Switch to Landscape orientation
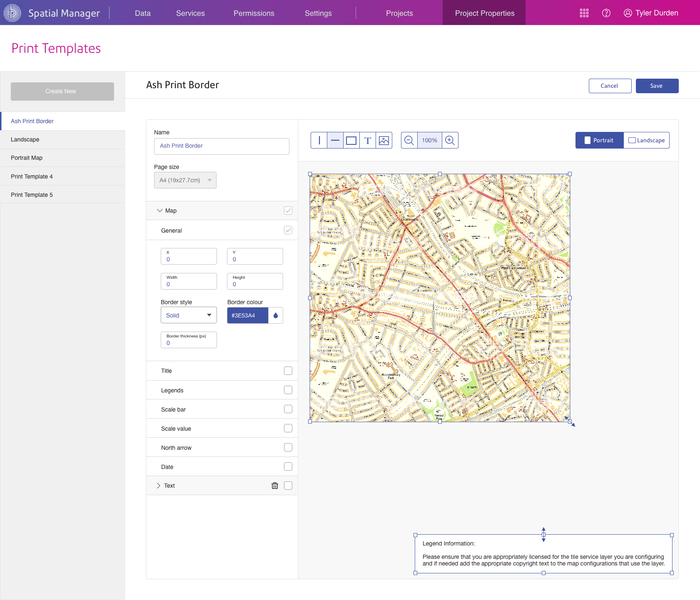This screenshot has height=600, width=700. tap(646, 140)
